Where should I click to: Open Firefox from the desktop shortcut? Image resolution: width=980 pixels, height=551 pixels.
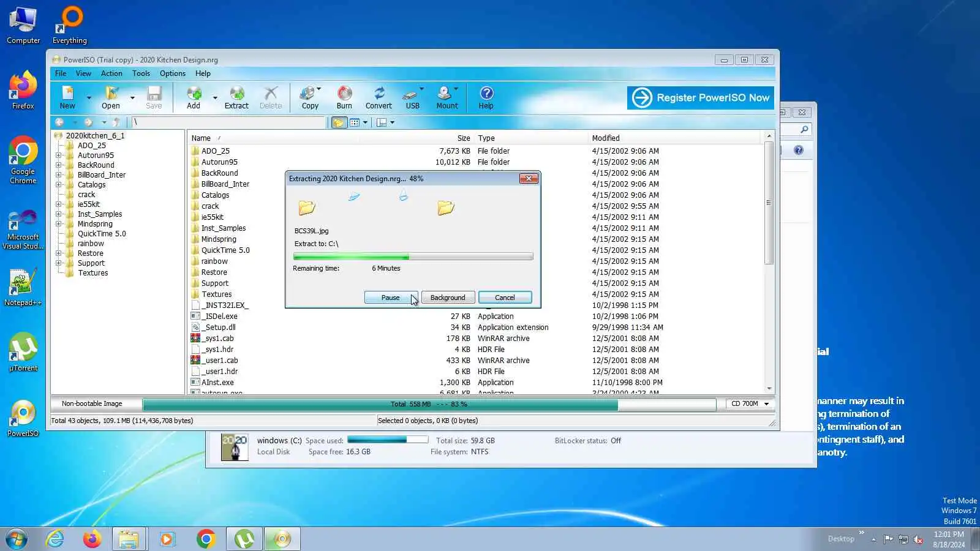pyautogui.click(x=23, y=91)
